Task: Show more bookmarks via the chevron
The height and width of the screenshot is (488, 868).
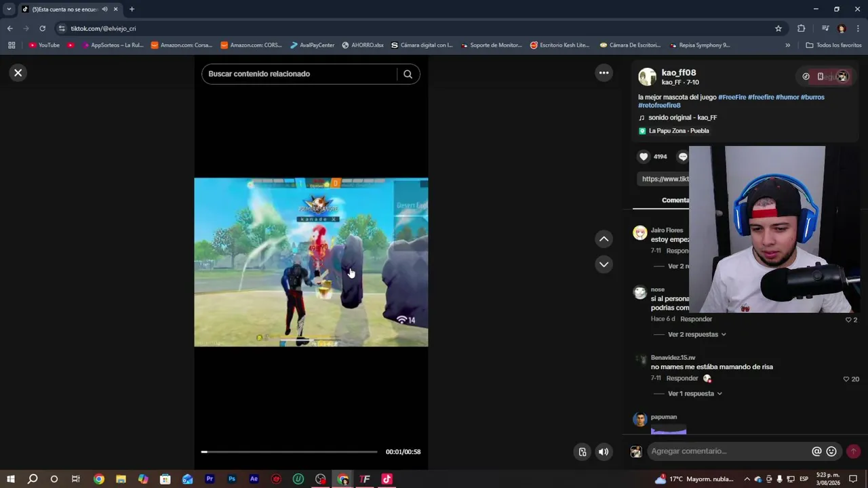Action: click(x=787, y=45)
